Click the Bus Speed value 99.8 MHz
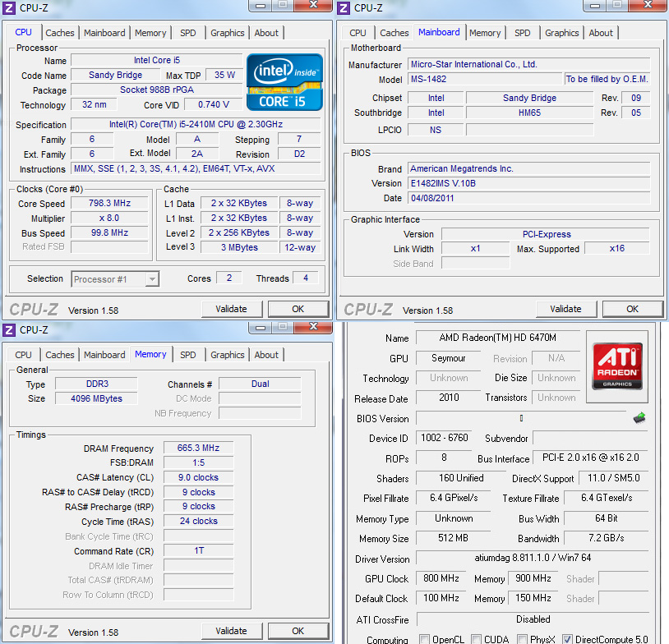The width and height of the screenshot is (669, 644). click(109, 232)
